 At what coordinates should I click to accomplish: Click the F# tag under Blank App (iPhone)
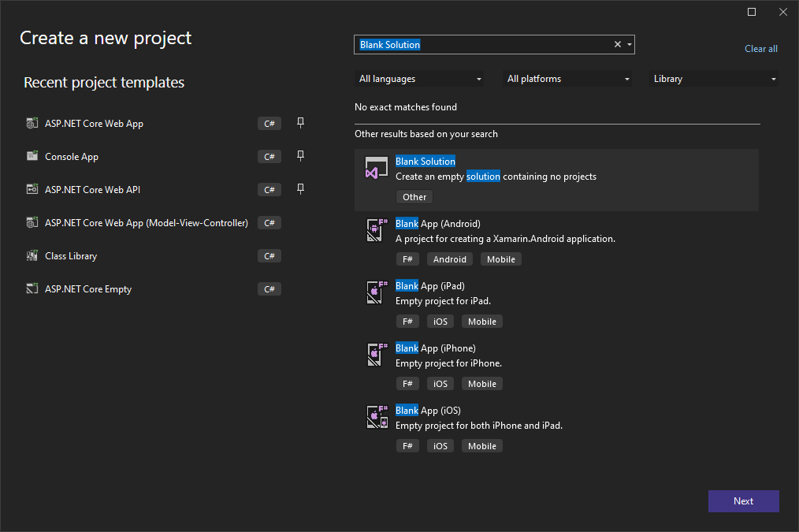click(x=407, y=383)
